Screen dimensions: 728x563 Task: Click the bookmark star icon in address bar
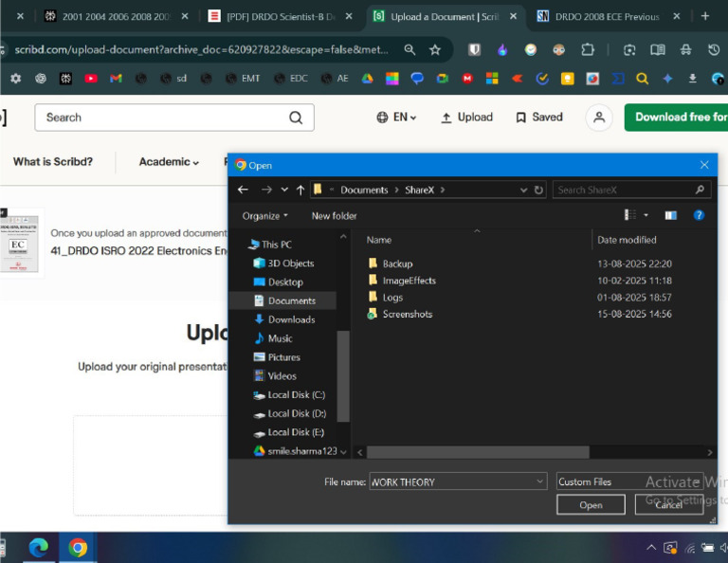434,49
